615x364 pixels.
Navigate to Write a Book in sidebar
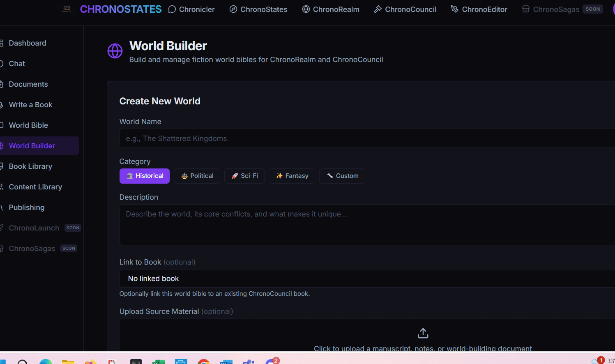pyautogui.click(x=30, y=105)
